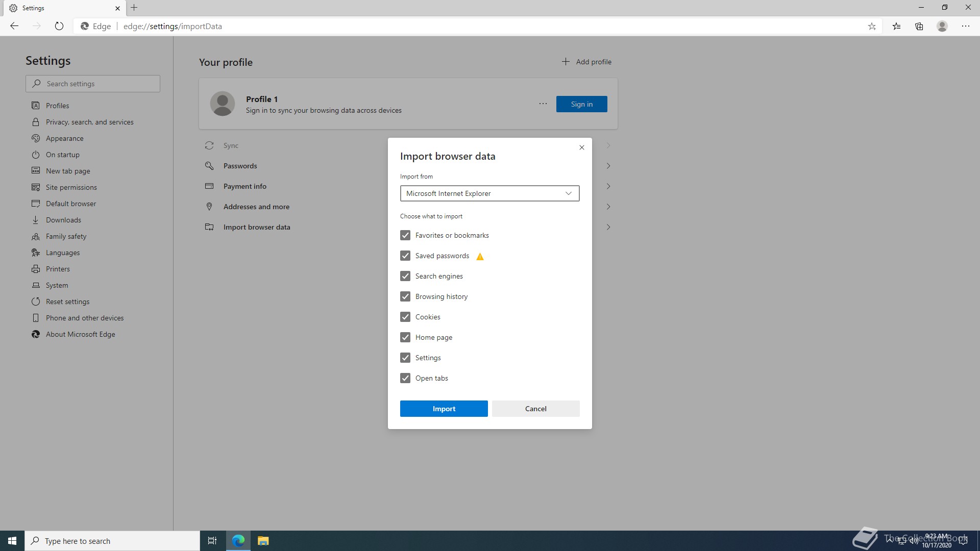Uncheck Search engines
Screen dimensions: 980x551
405,276
